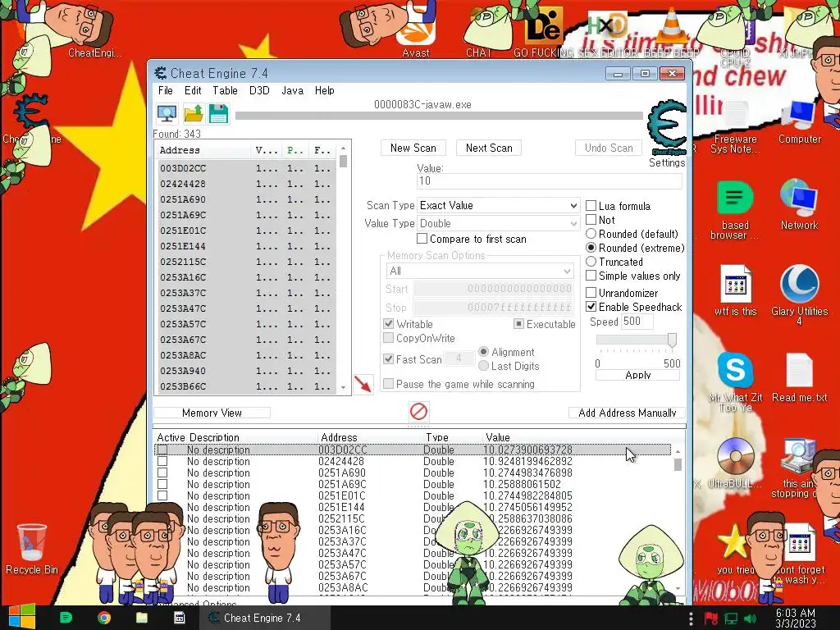Select found address 0251E144 in results
The image size is (840, 630).
coord(247,246)
